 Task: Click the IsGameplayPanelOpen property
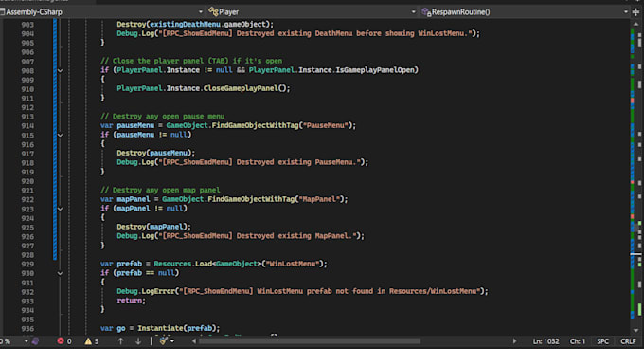[375, 70]
